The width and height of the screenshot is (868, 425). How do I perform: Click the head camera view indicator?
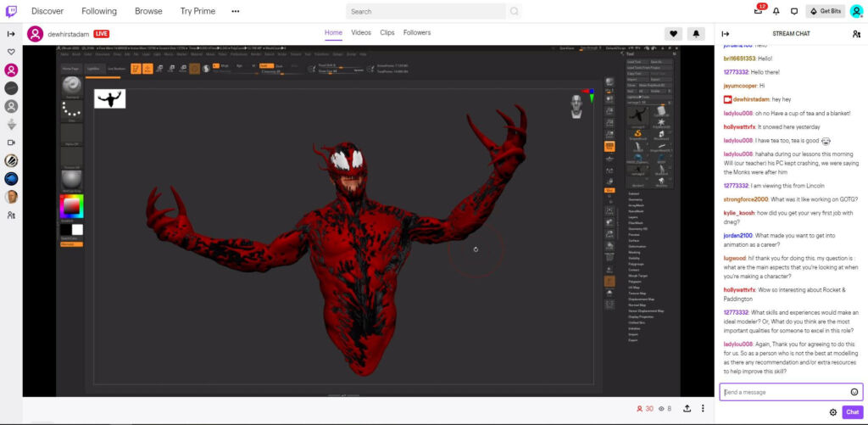point(577,106)
